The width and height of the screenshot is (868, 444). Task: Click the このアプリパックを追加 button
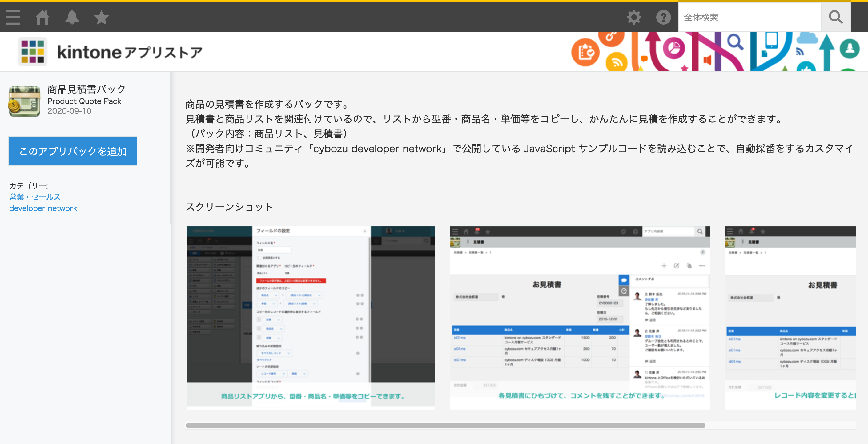tap(72, 151)
